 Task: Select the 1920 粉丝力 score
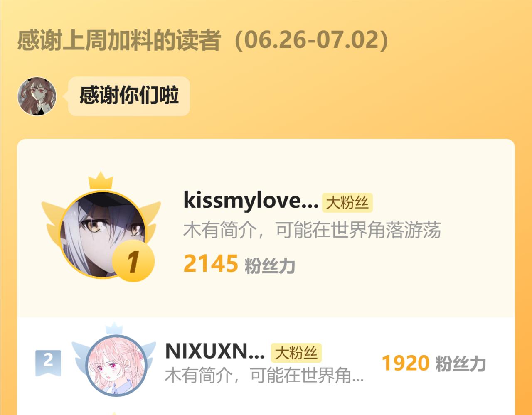[434, 363]
